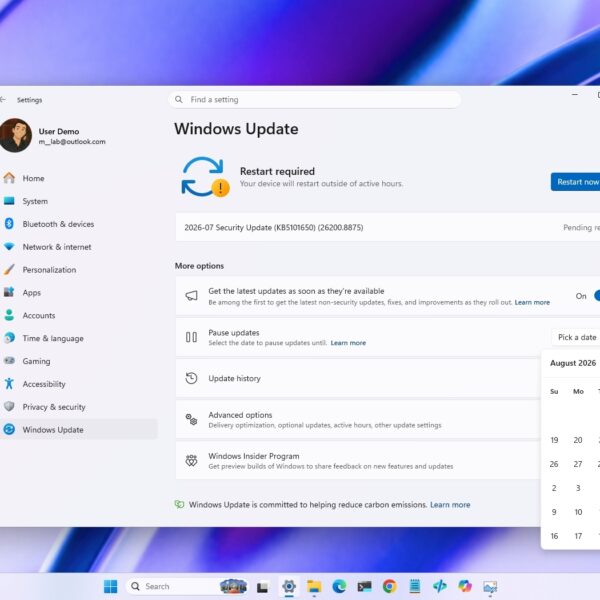Open the Photos app taskbar icon

(x=490, y=587)
